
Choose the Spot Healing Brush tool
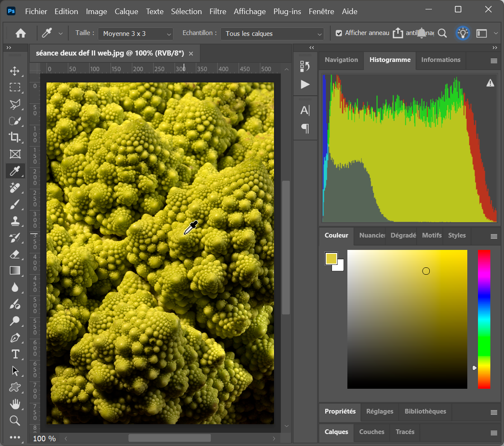pyautogui.click(x=15, y=188)
